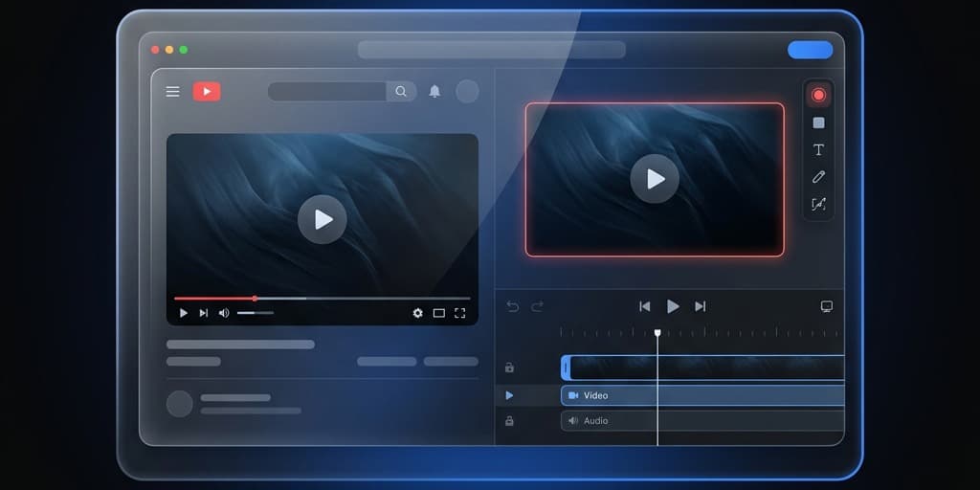The width and height of the screenshot is (980, 490).
Task: Mute the player using the speaker icon
Action: 224,313
